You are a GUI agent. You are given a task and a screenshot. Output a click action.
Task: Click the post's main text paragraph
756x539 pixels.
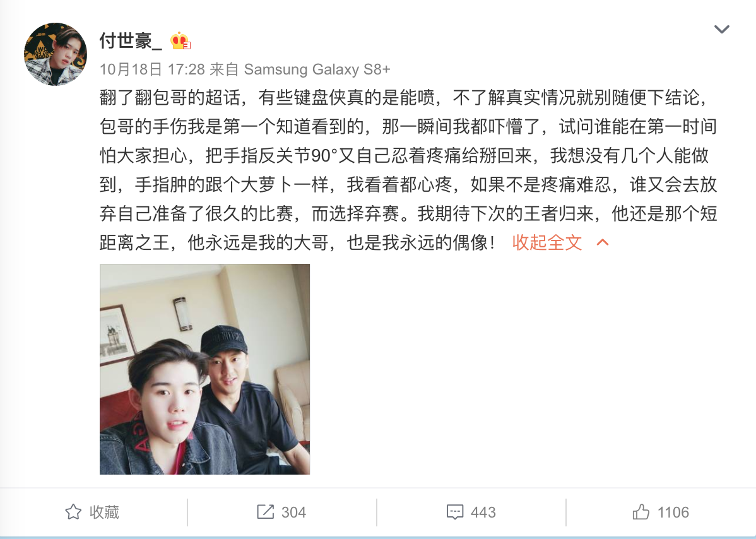[408, 170]
